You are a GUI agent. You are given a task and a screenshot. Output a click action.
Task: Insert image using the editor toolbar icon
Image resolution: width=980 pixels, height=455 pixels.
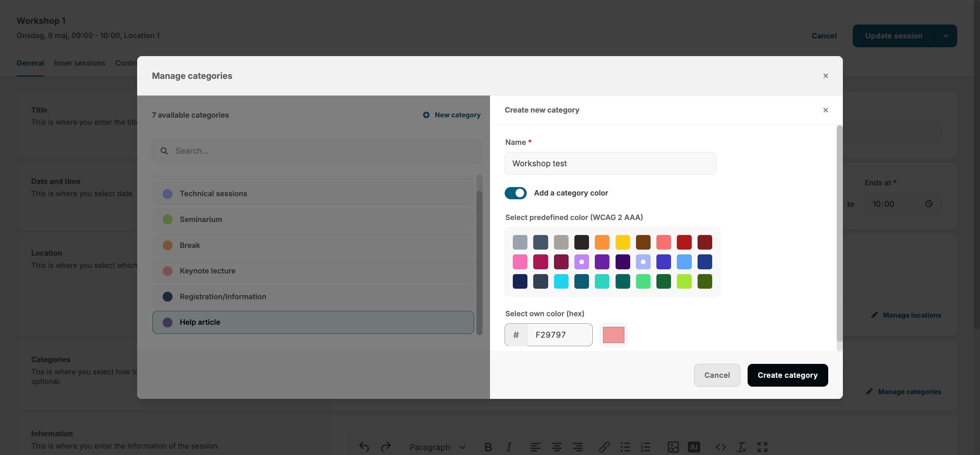pos(673,447)
